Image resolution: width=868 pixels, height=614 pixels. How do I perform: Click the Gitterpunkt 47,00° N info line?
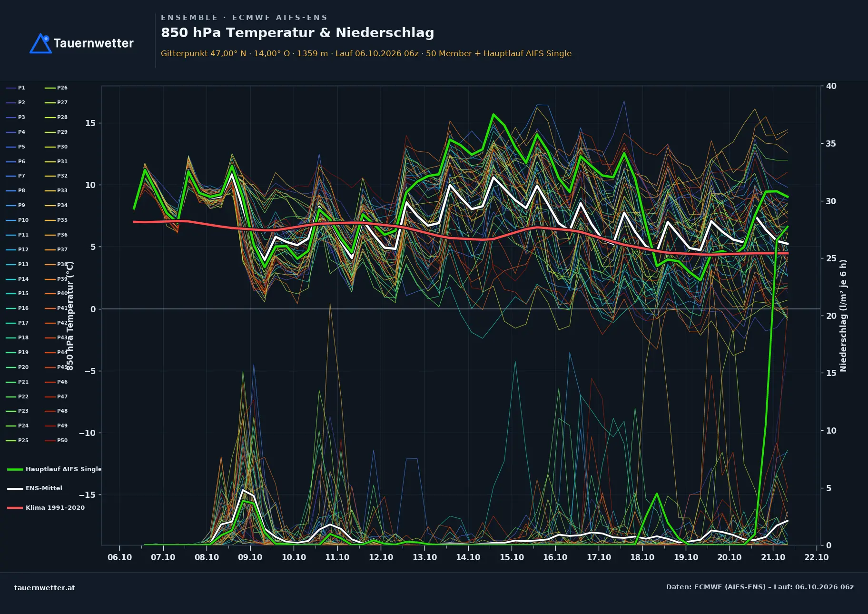(366, 53)
